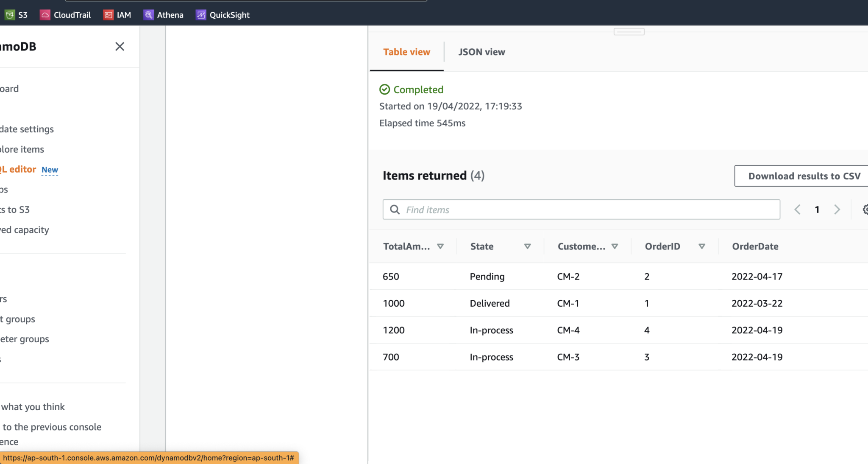This screenshot has height=464, width=868.
Task: Select the Table view tab
Action: [406, 52]
